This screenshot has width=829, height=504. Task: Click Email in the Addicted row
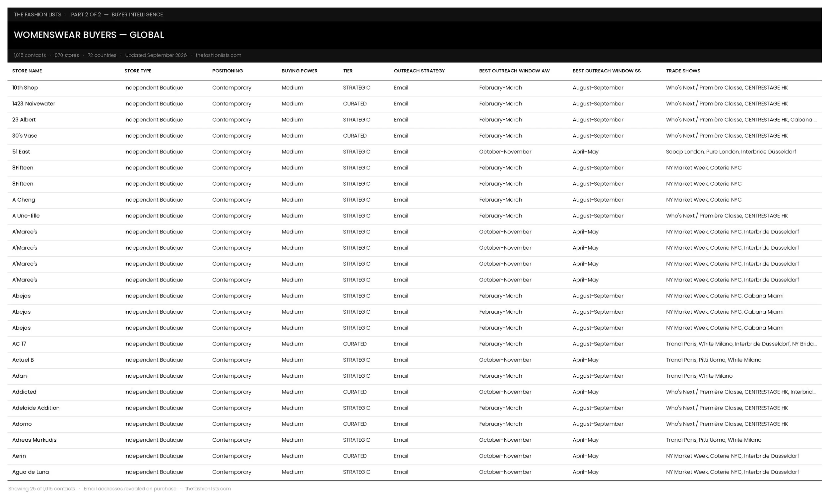(x=401, y=392)
